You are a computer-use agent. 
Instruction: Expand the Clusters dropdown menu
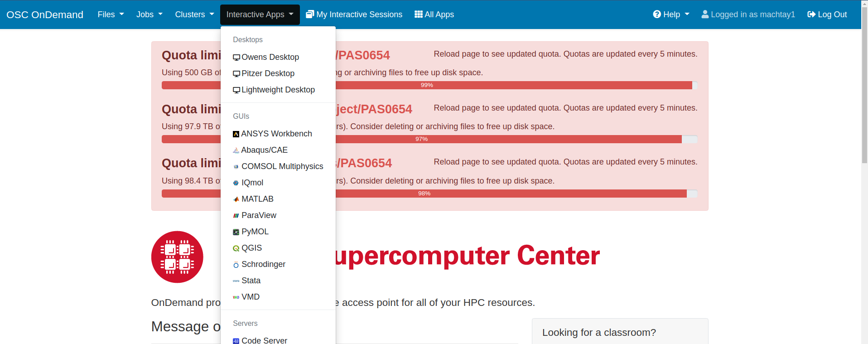point(194,15)
